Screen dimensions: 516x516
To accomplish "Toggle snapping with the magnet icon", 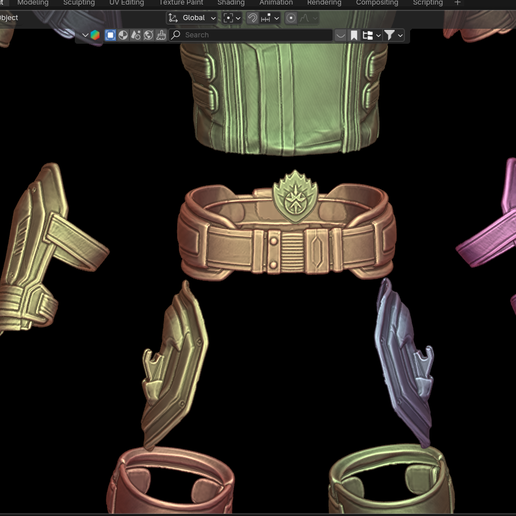I will 252,18.
